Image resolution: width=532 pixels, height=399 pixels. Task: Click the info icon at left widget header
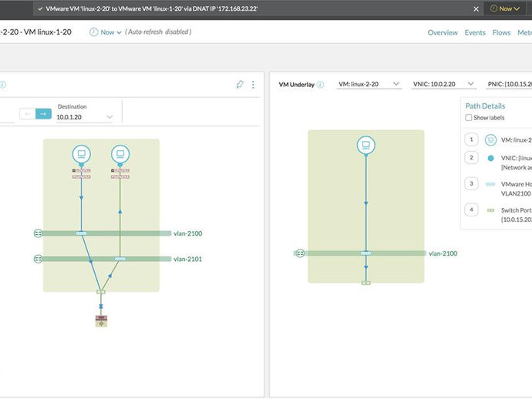3,85
